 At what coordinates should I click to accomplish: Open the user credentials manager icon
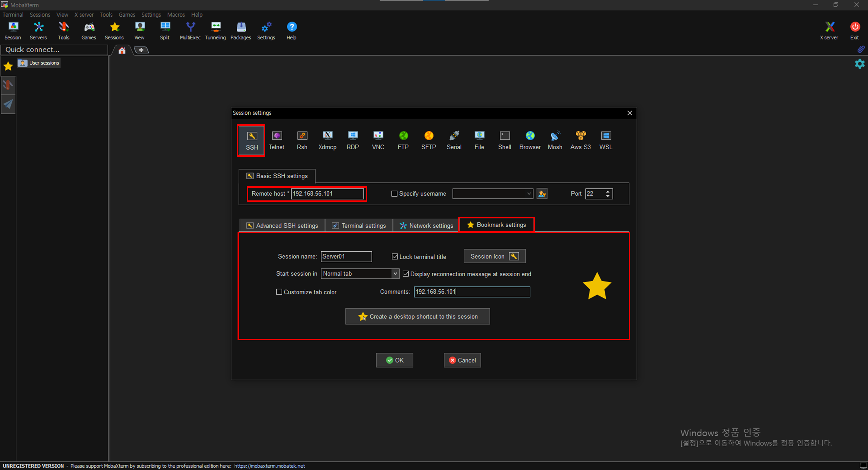point(542,194)
